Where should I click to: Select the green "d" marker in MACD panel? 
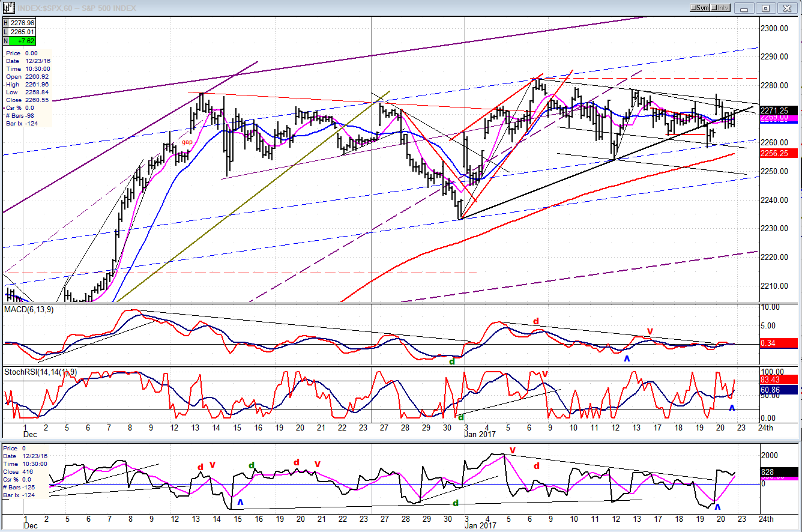click(453, 361)
